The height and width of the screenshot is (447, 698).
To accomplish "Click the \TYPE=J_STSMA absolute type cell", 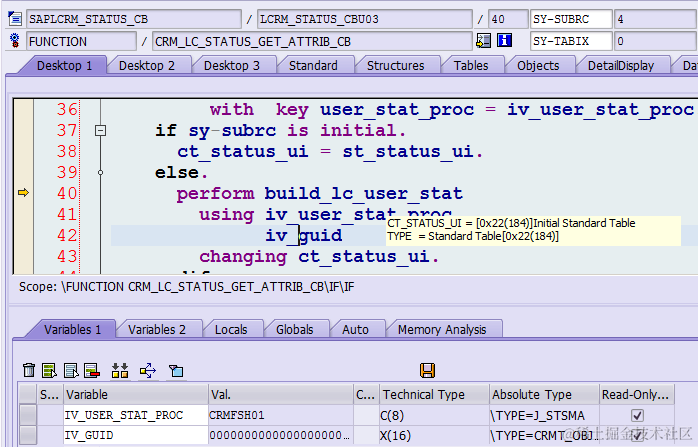I will pyautogui.click(x=544, y=415).
